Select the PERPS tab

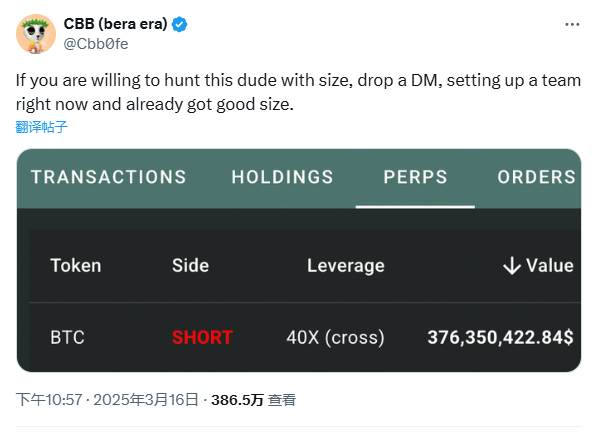click(x=415, y=177)
